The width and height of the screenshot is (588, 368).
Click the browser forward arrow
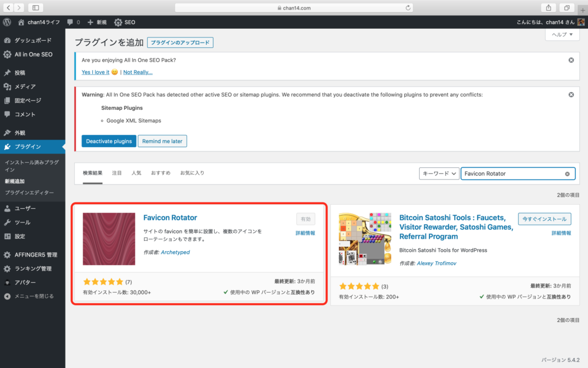(x=19, y=7)
